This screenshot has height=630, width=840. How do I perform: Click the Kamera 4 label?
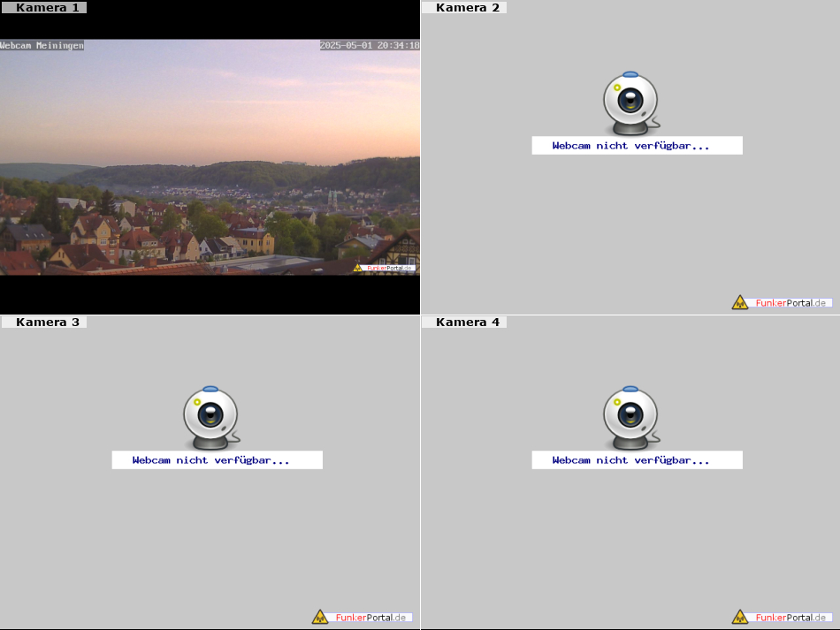point(464,322)
